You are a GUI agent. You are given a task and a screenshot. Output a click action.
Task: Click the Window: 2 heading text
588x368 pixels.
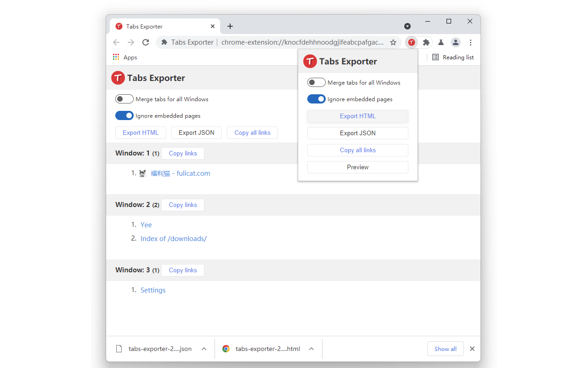pyautogui.click(x=133, y=205)
